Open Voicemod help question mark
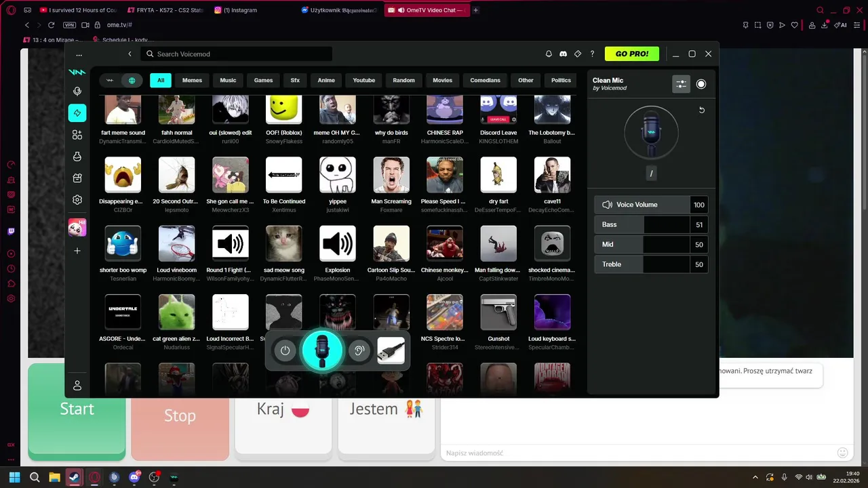The height and width of the screenshot is (488, 868). [x=593, y=54]
